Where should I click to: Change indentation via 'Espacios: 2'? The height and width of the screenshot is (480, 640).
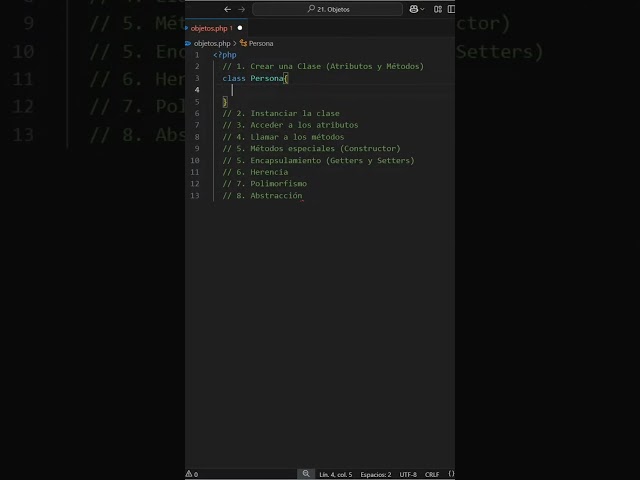(376, 474)
